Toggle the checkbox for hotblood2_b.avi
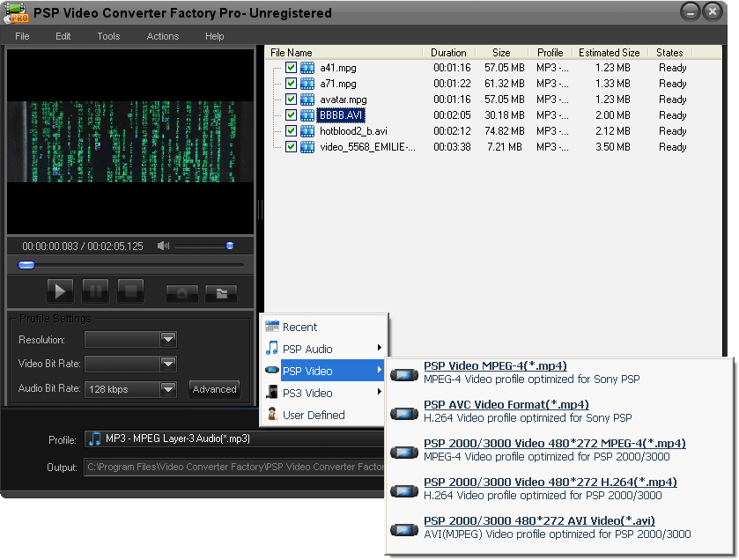Viewport: 739px width, 560px height. (x=291, y=131)
